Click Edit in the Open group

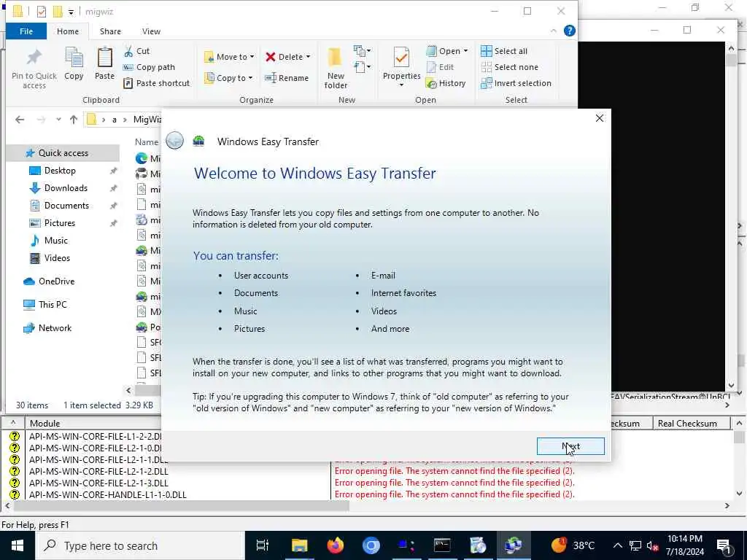[x=440, y=67]
